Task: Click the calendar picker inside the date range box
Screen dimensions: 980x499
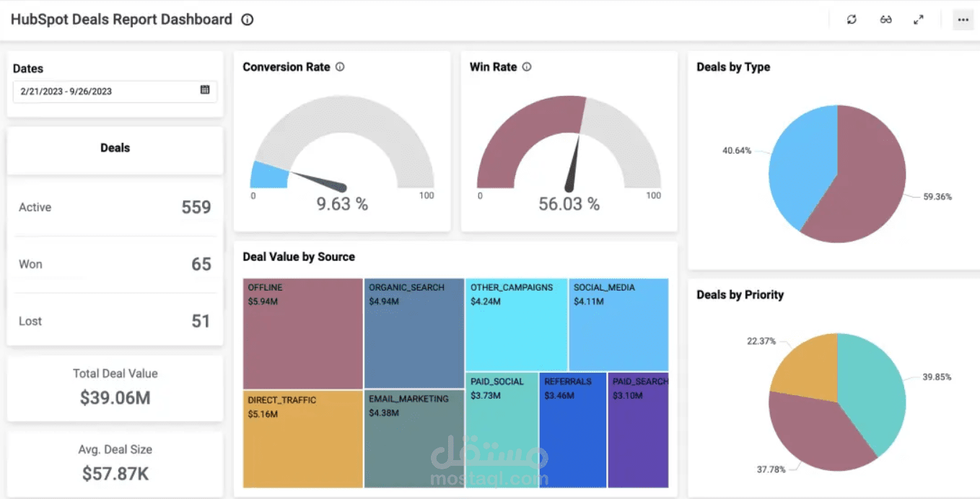Action: (x=206, y=92)
